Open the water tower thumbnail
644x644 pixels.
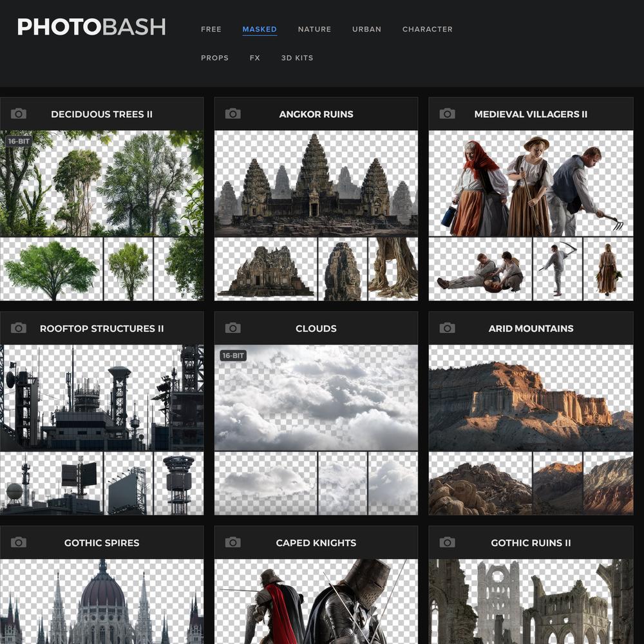(178, 484)
